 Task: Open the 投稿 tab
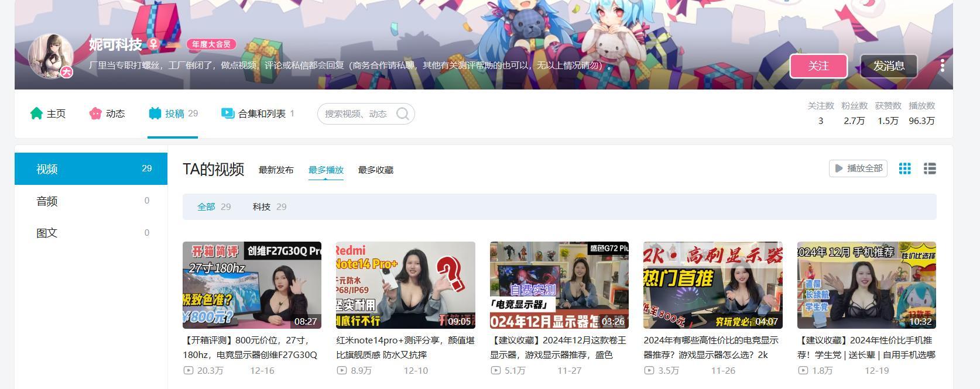[x=173, y=113]
